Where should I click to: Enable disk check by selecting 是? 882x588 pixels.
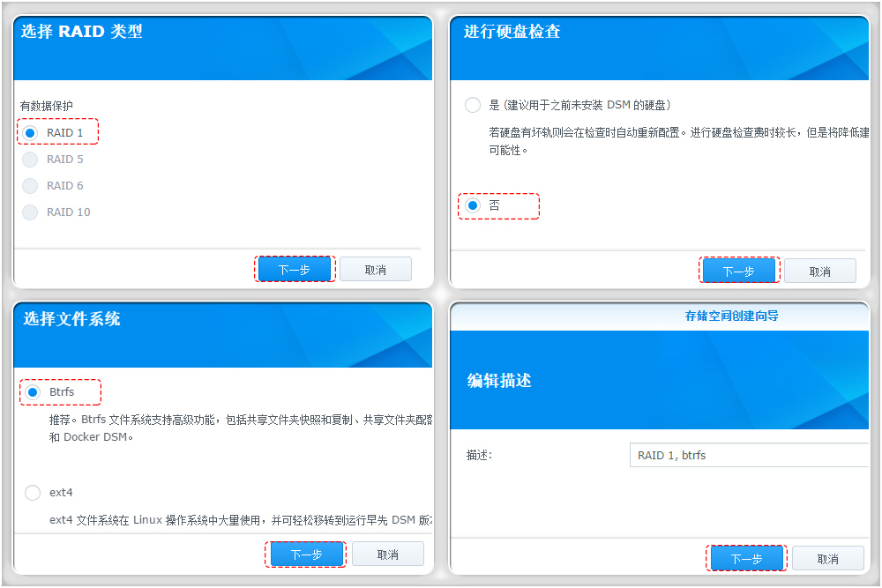click(x=472, y=104)
